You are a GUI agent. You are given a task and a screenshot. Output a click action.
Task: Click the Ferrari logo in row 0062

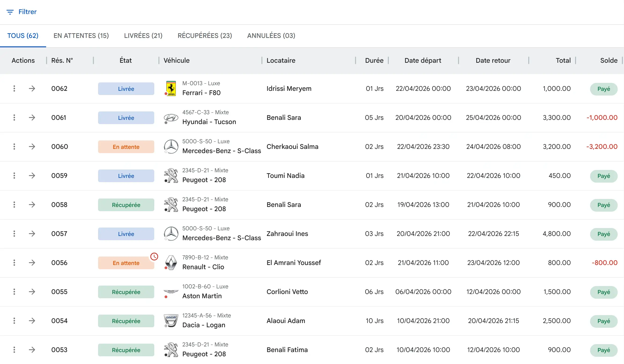coord(171,88)
